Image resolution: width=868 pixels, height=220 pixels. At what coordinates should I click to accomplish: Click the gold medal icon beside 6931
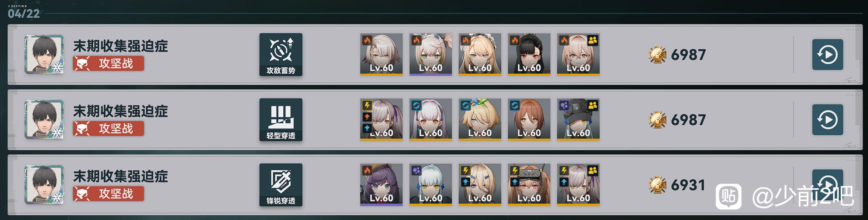point(658,185)
